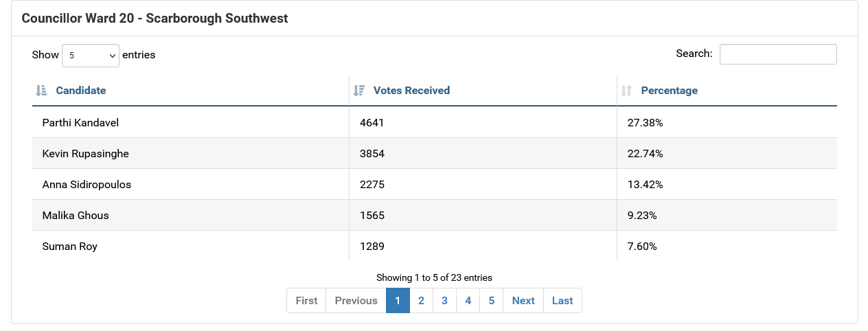This screenshot has width=868, height=331.
Task: Open page 5 of results
Action: [x=492, y=301]
